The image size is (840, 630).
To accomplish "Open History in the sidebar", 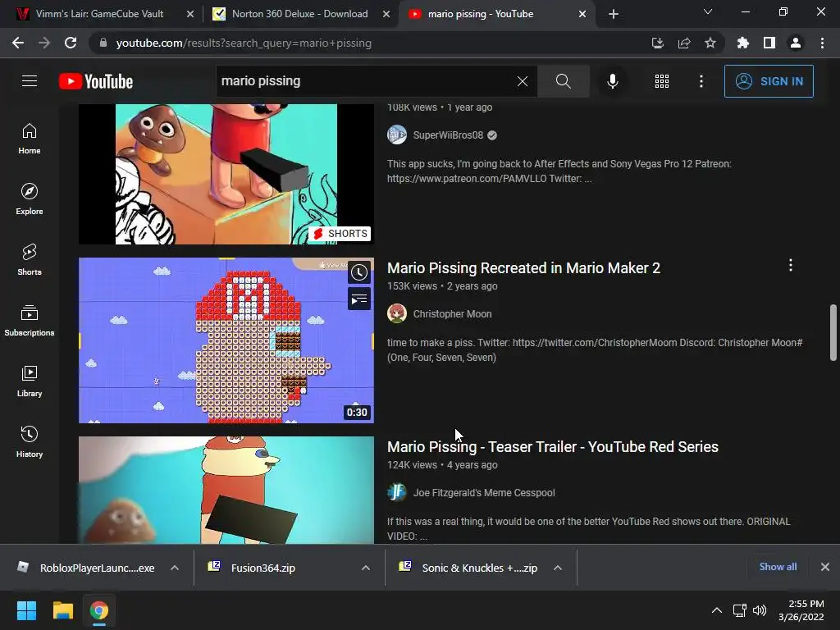I will [x=30, y=442].
